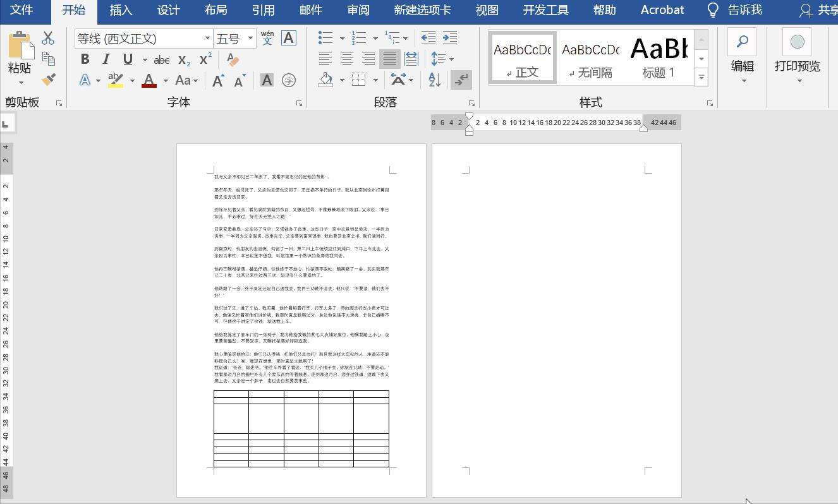Image resolution: width=838 pixels, height=504 pixels.
Task: Click the Character Border icon
Action: point(288,38)
